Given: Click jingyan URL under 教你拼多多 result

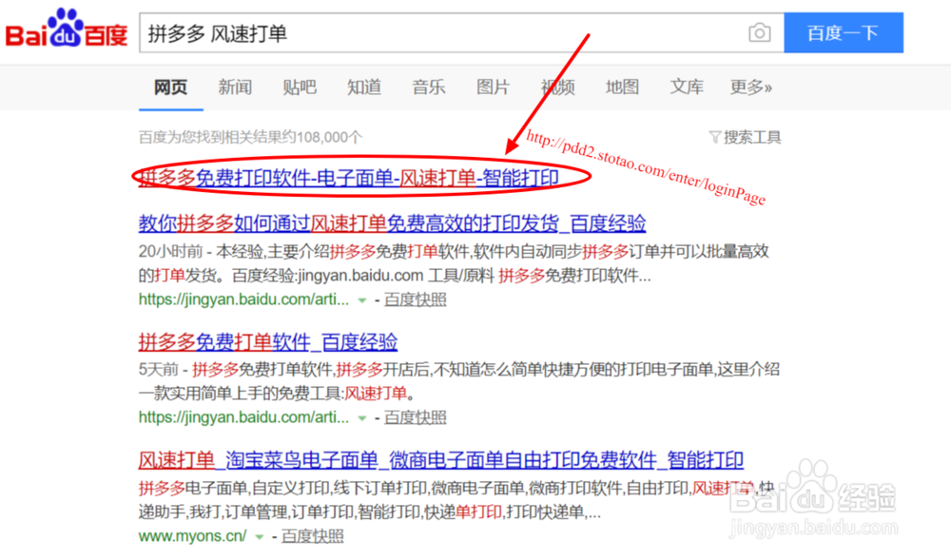Looking at the screenshot, I should click(x=243, y=299).
